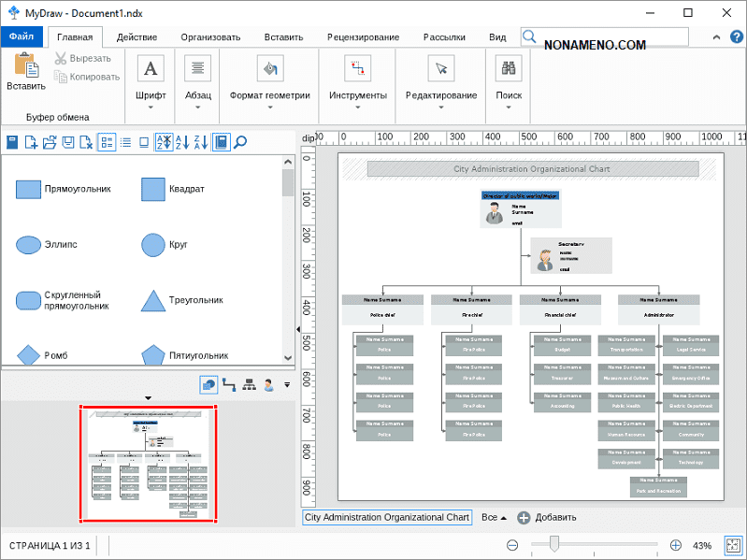This screenshot has width=747, height=560.
Task: Click the page thumbnail in preview panel
Action: coord(148,465)
